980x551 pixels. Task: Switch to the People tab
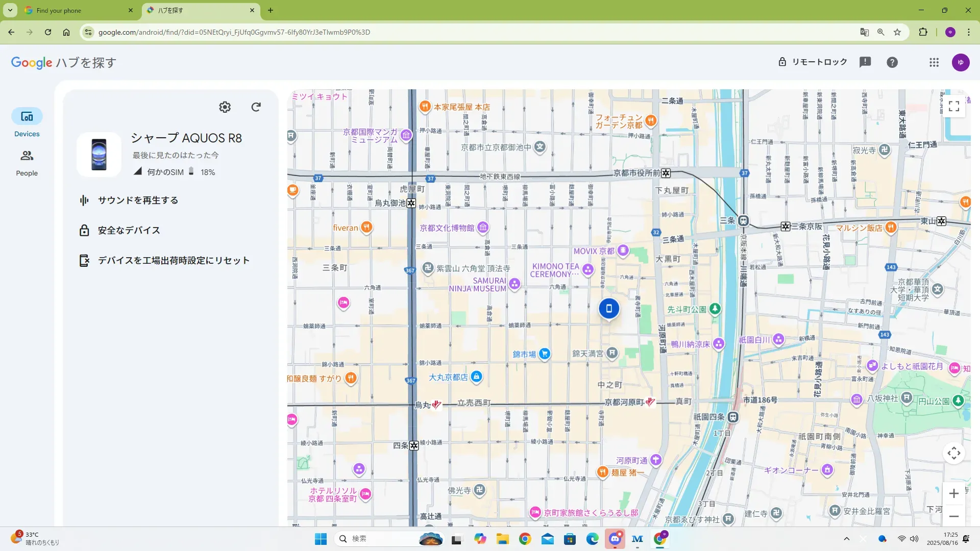point(27,162)
